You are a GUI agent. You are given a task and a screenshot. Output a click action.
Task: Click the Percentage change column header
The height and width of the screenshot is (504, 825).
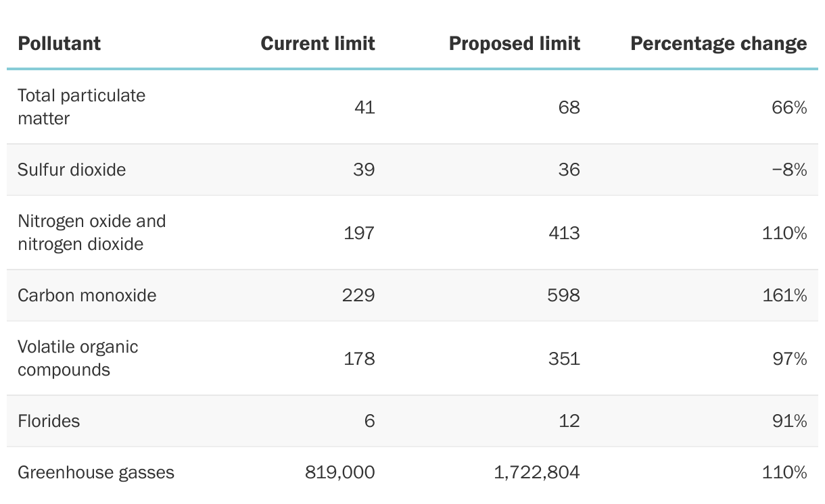[718, 44]
